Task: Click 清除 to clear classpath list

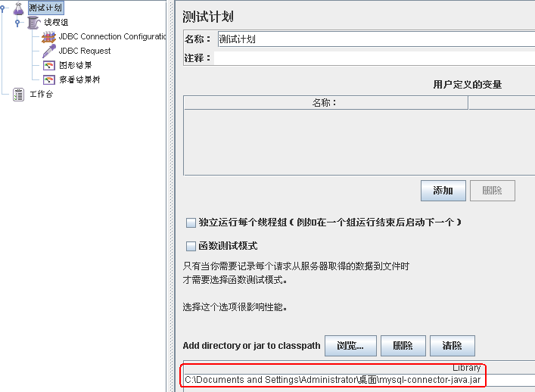Action: tap(452, 346)
